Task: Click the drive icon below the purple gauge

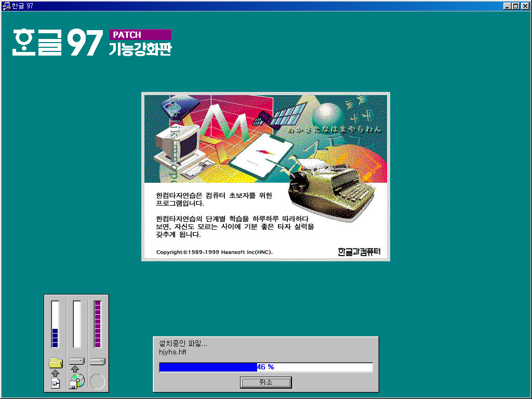Action: pos(98,362)
